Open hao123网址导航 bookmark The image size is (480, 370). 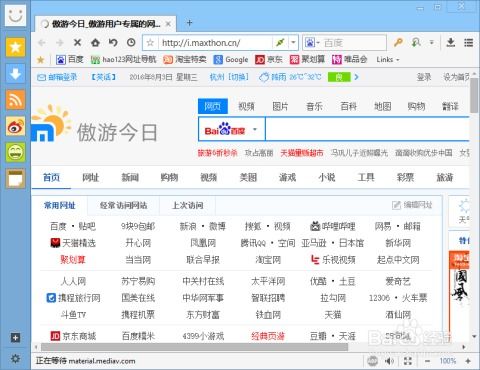point(123,60)
